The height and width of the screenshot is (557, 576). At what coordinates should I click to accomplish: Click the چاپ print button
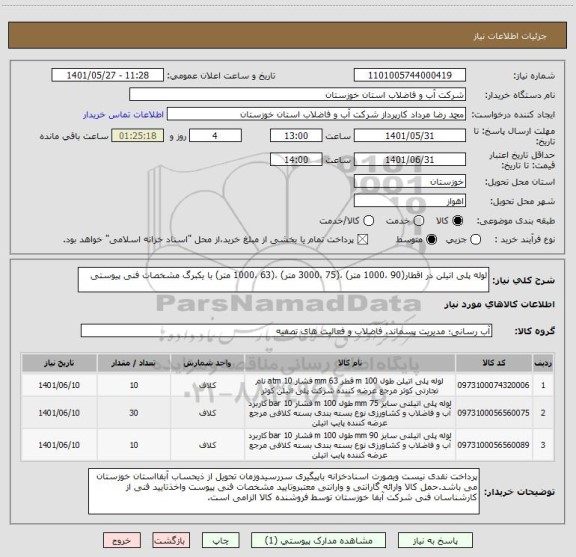pos(220,540)
